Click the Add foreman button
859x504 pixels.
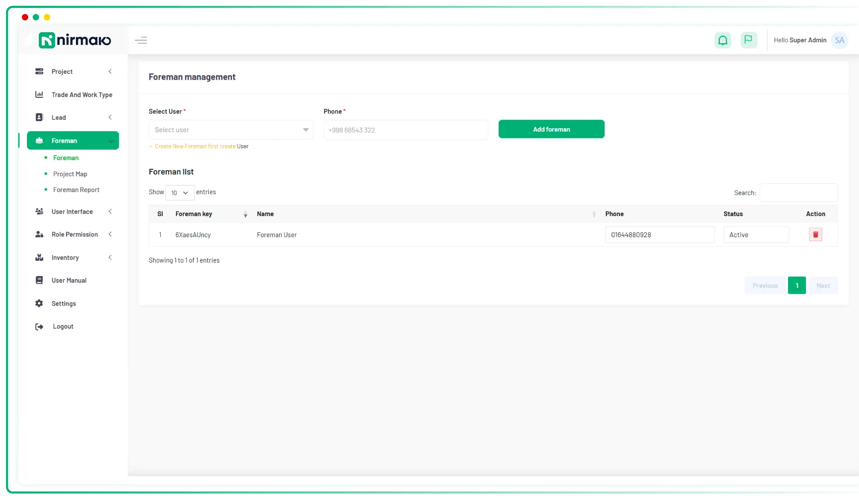click(551, 129)
